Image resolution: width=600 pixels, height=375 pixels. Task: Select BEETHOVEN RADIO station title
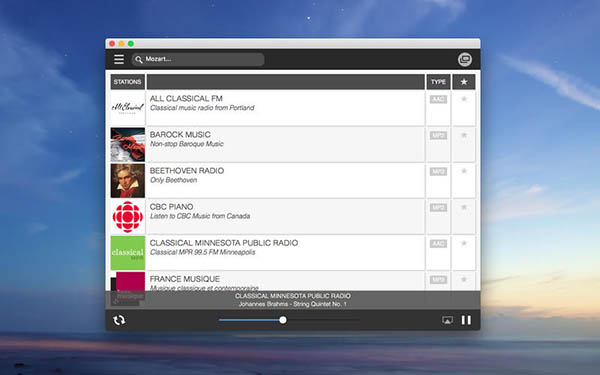[x=187, y=171]
